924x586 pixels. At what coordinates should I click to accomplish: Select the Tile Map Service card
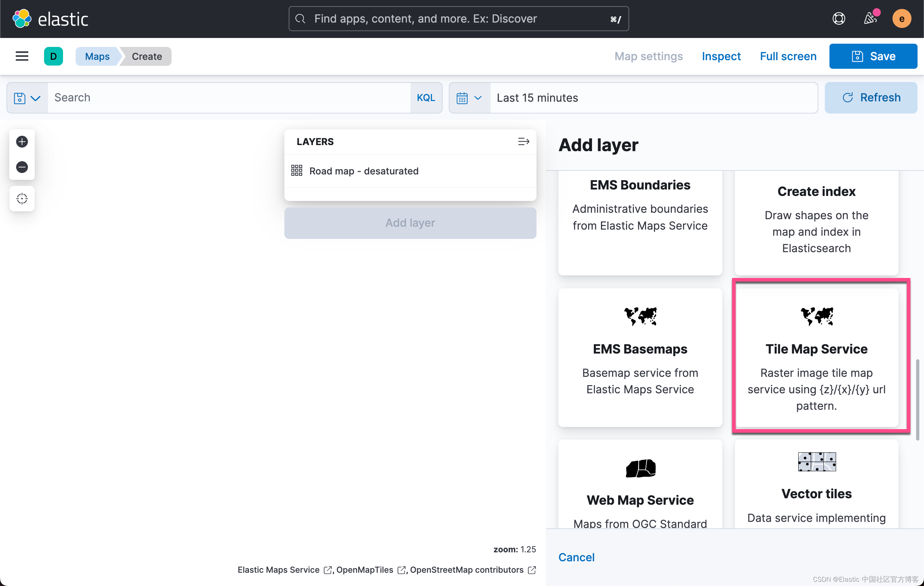coord(816,357)
